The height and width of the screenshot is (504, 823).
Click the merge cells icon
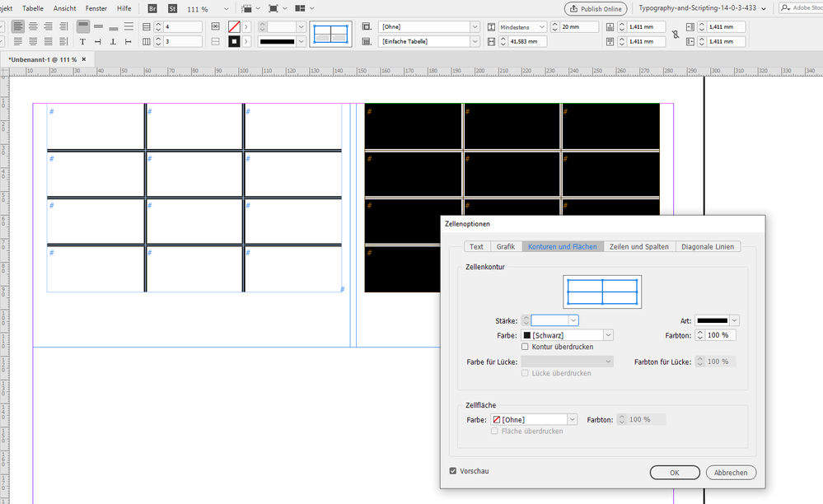[x=215, y=26]
